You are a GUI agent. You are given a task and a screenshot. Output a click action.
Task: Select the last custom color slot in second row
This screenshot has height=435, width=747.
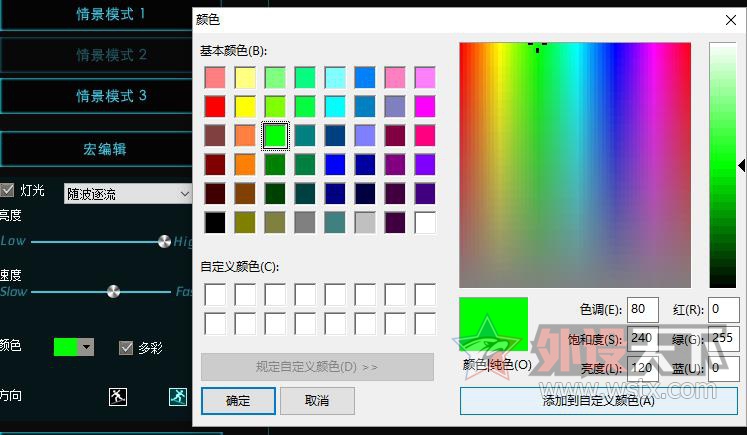424,324
